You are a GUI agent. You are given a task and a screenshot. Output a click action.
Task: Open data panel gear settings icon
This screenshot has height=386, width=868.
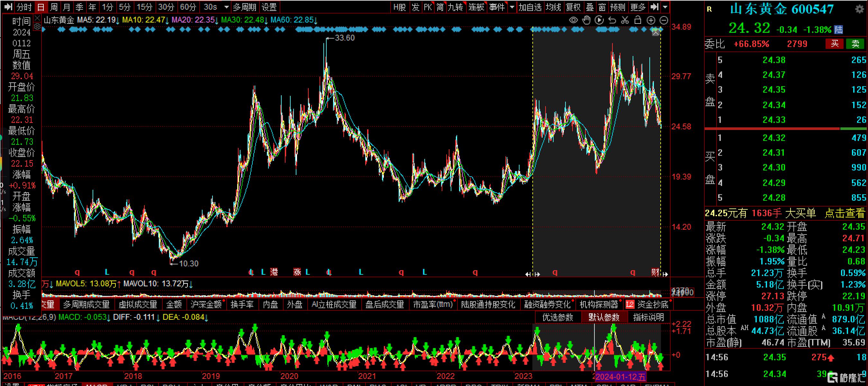(37, 26)
